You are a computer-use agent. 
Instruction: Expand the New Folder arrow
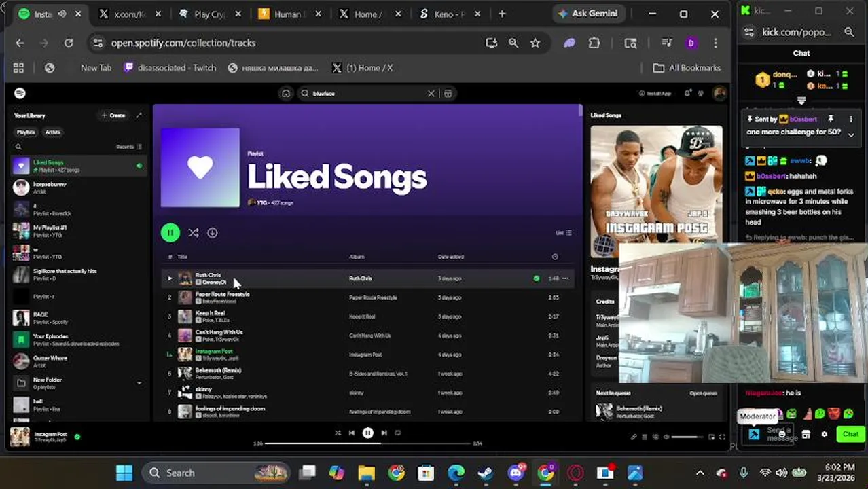click(x=139, y=383)
